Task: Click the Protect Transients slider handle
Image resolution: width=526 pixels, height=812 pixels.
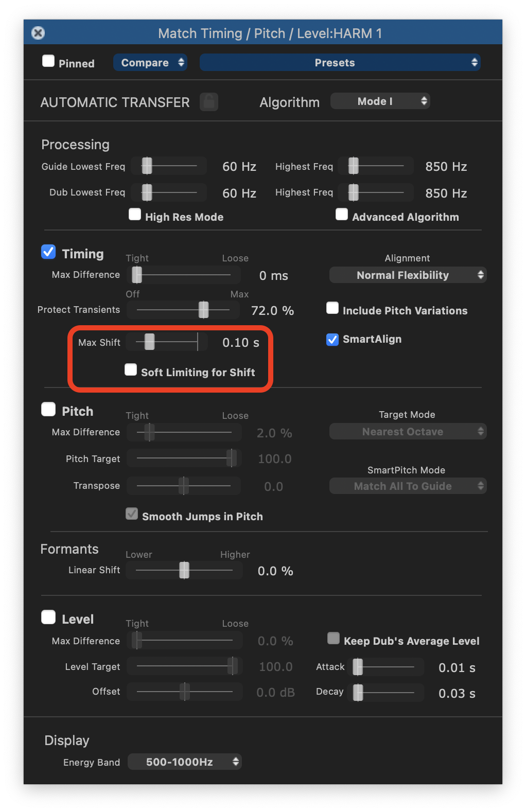Action: (x=204, y=310)
